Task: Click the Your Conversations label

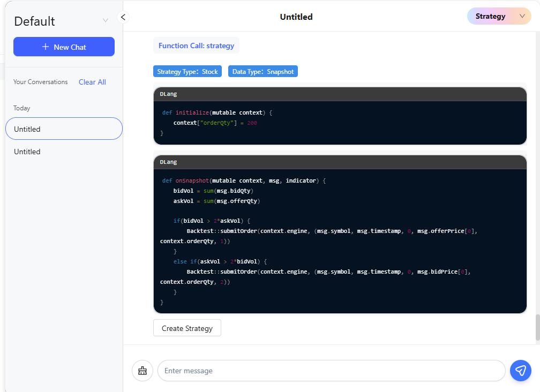Action: 41,82
